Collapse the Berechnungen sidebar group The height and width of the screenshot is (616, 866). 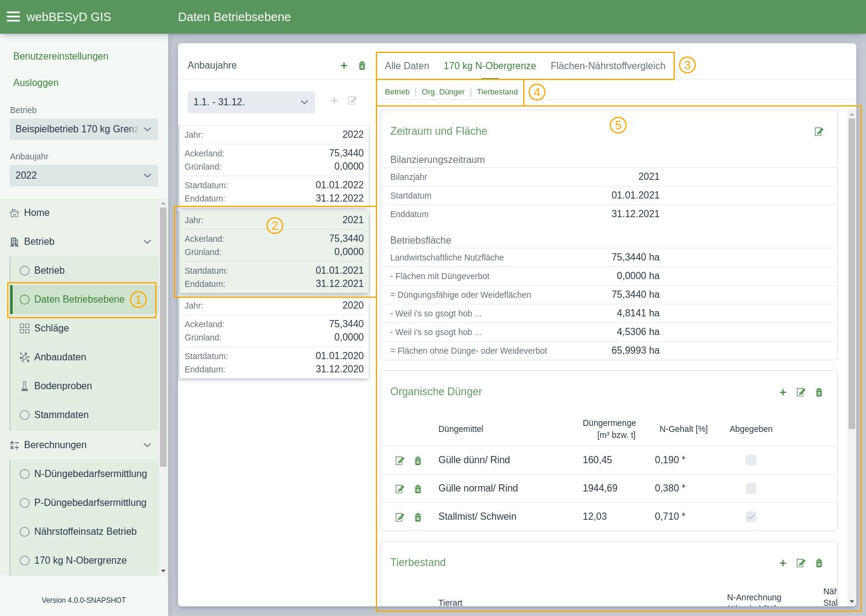pos(147,445)
